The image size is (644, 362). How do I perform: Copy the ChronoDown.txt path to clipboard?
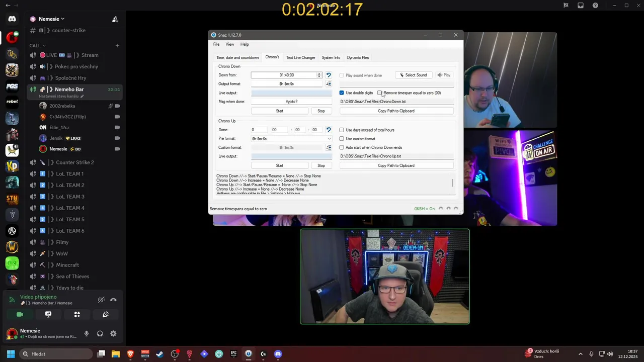pos(396,111)
